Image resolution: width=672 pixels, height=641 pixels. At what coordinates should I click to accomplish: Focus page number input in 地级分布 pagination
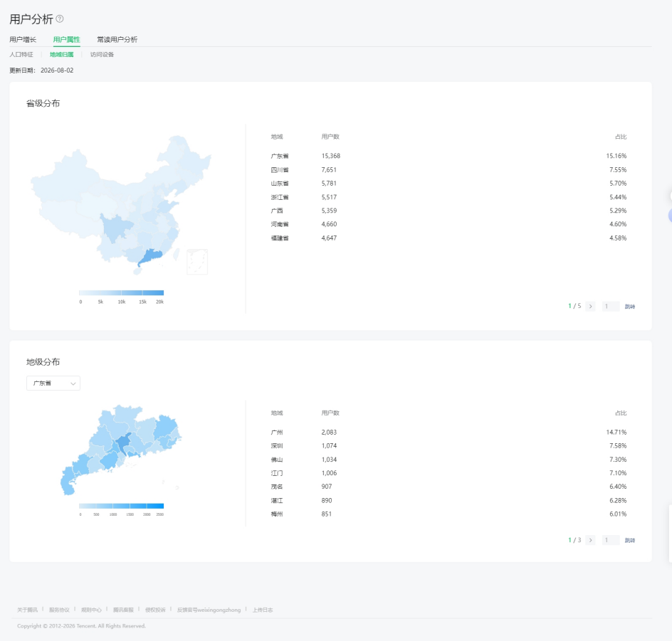tap(610, 540)
